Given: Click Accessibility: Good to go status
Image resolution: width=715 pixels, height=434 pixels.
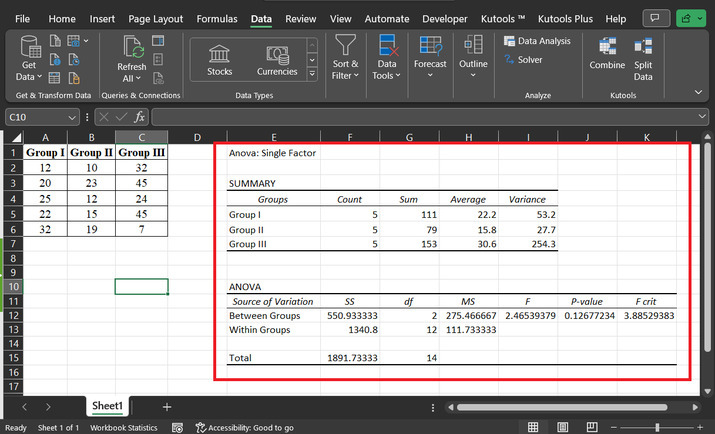Looking at the screenshot, I should pos(245,428).
